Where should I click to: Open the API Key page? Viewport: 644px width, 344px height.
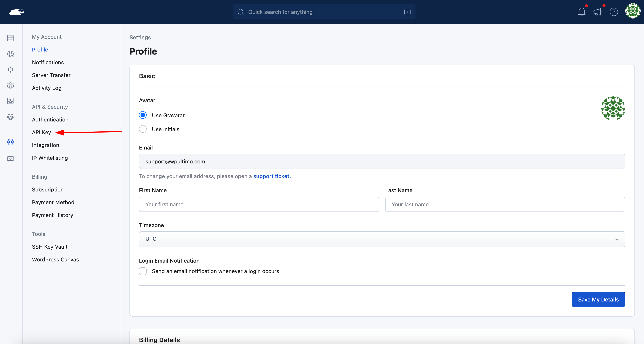(x=42, y=133)
